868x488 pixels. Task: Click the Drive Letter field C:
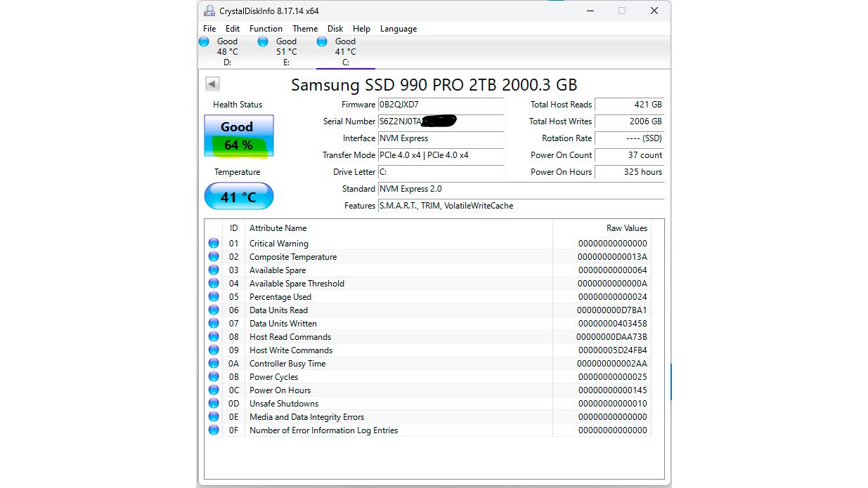coord(441,172)
